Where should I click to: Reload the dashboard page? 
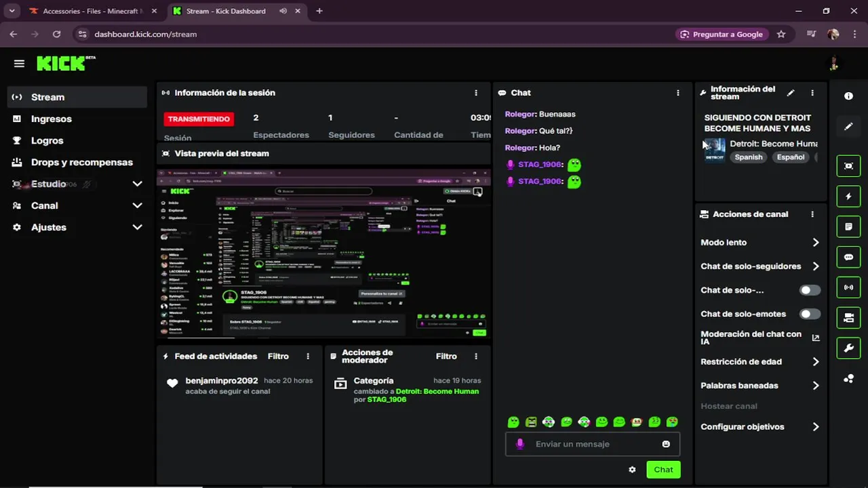pos(56,34)
